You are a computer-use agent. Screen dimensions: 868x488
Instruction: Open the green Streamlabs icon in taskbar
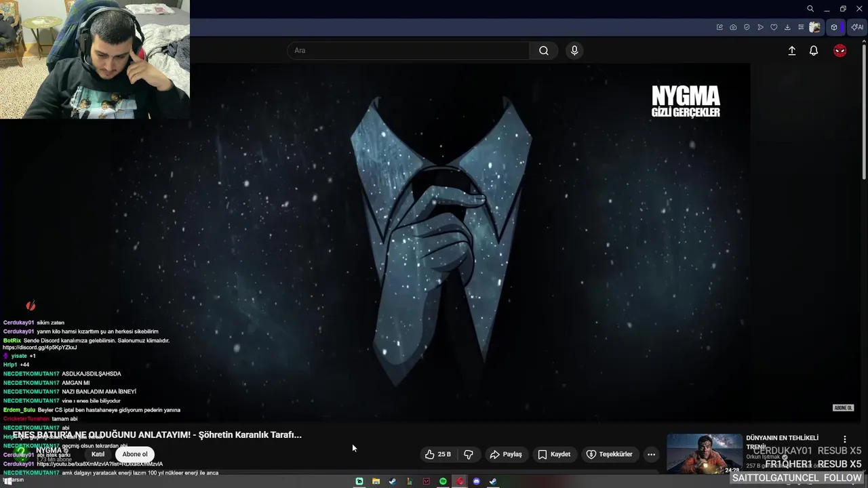click(359, 481)
